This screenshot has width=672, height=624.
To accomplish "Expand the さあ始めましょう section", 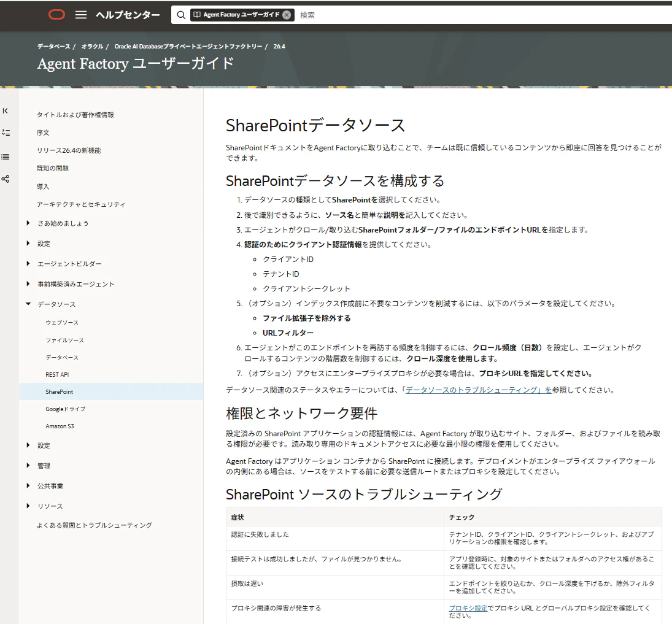I will pos(28,223).
